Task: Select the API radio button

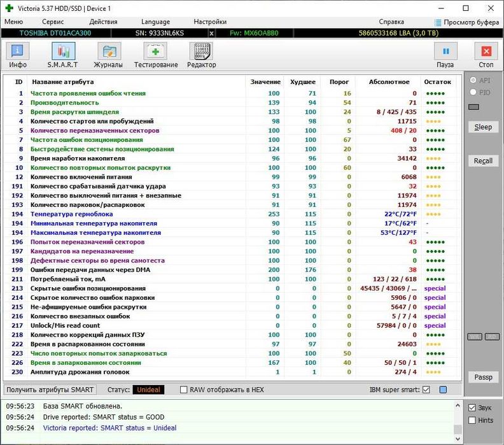Action: [473, 80]
